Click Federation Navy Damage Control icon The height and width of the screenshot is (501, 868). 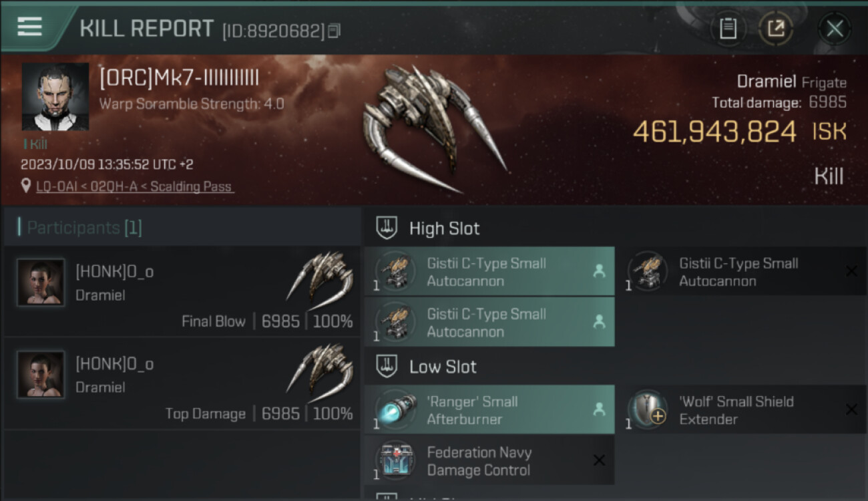[x=395, y=460]
